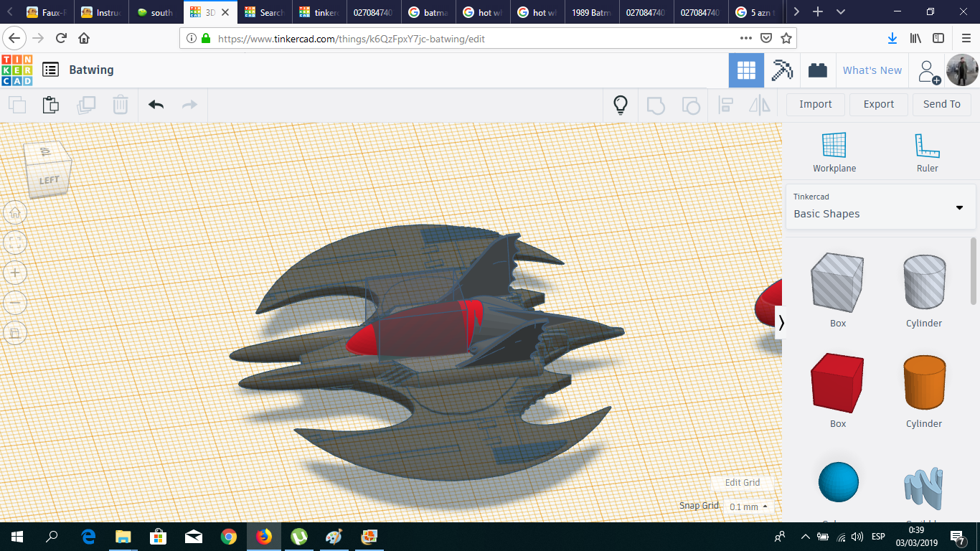Click the invite collaborator person icon

(x=928, y=71)
